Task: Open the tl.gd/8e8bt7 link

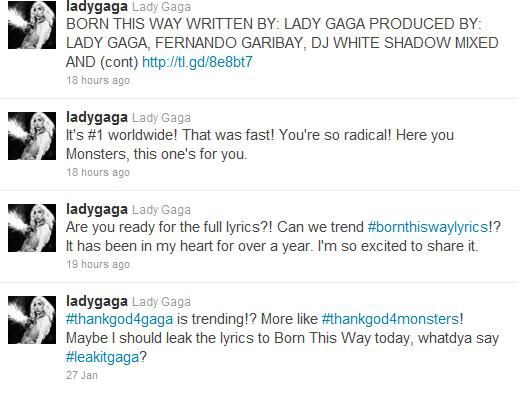Action: pyautogui.click(x=197, y=62)
